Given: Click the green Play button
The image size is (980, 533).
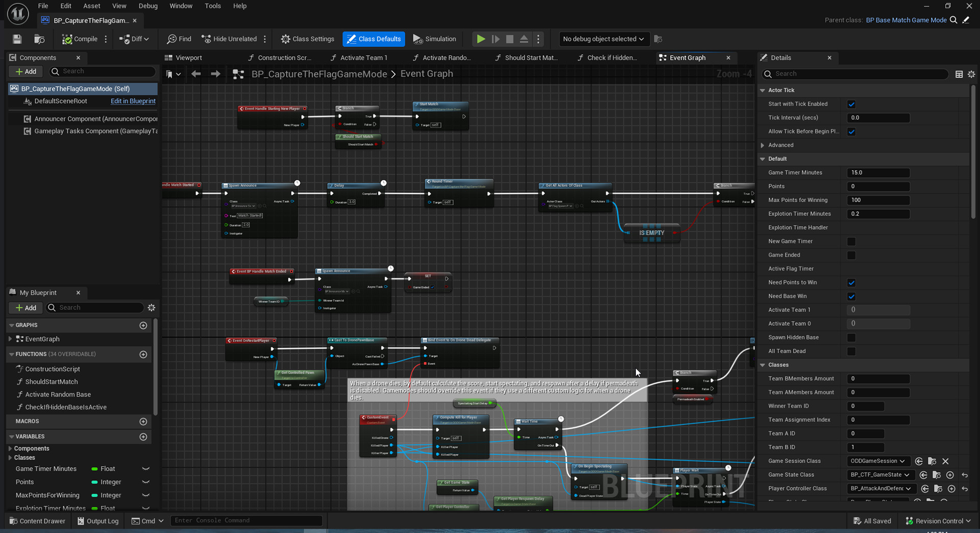Looking at the screenshot, I should [x=481, y=39].
